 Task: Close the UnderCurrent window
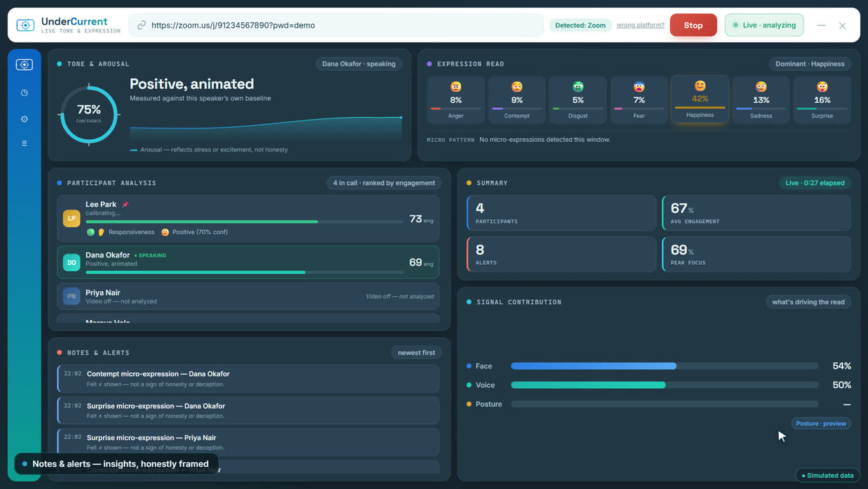click(842, 26)
